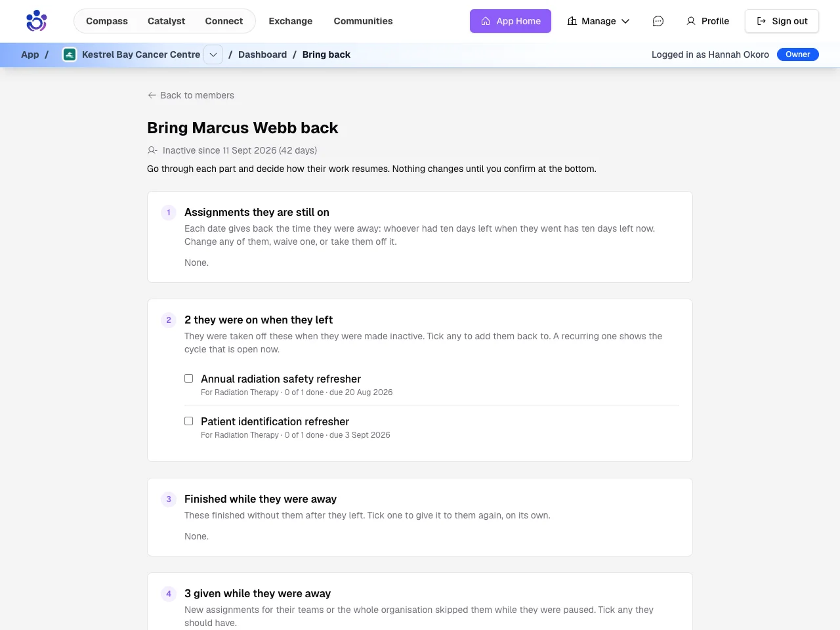Tick Annual radiation safety refresher checkbox

tap(188, 379)
